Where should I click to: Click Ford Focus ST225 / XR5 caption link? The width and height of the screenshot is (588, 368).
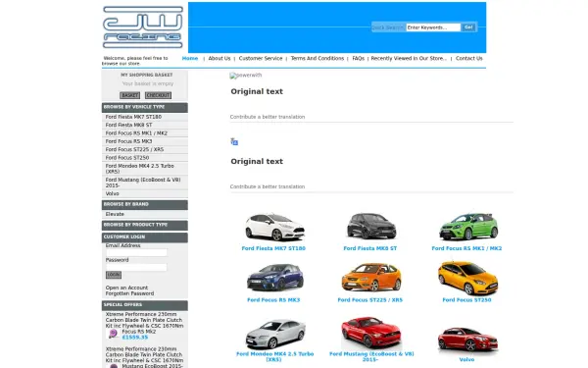tap(370, 300)
